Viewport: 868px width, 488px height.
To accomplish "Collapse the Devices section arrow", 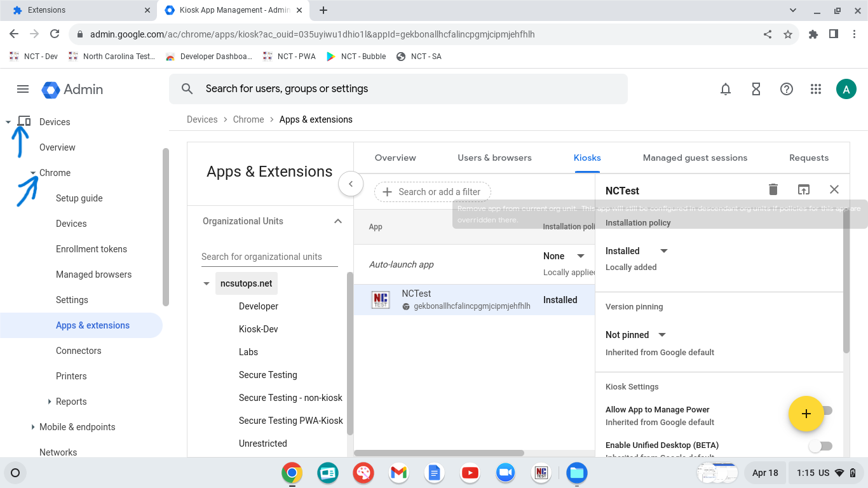I will (x=8, y=122).
